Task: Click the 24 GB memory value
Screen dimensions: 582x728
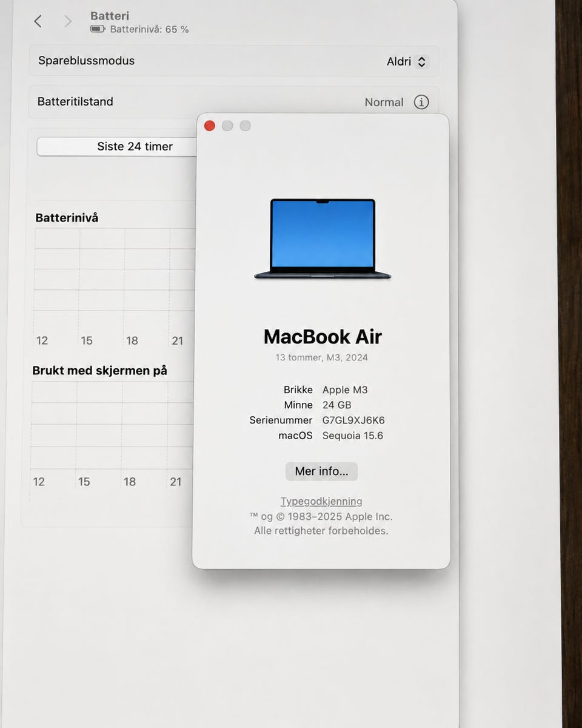Action: click(336, 405)
